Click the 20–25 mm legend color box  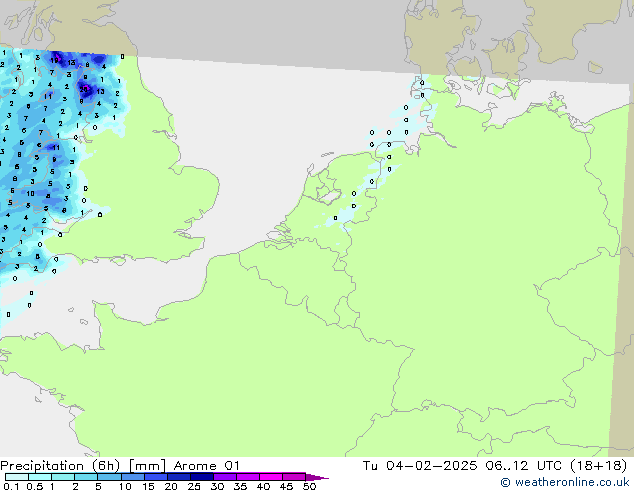coord(179,477)
